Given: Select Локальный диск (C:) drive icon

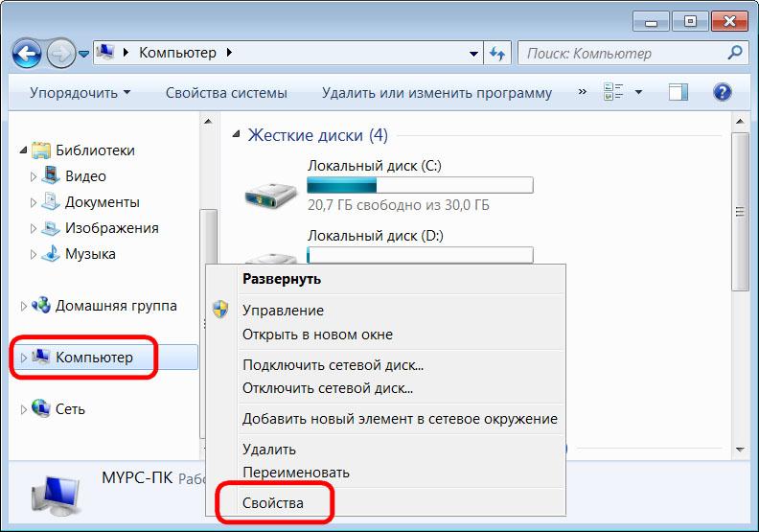Looking at the screenshot, I should (270, 195).
